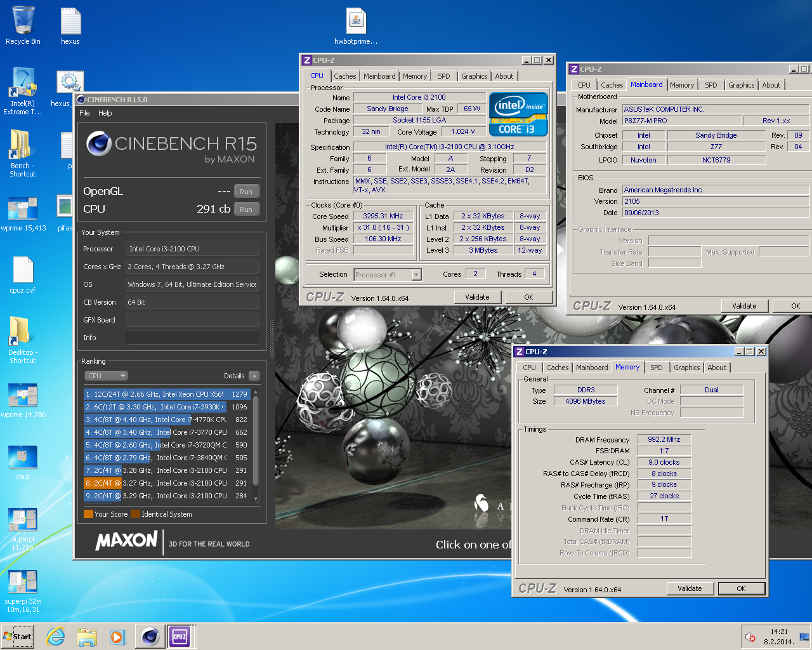Viewport: 812px width, 650px height.
Task: Open the cpuz screenshot desktop icon
Action: click(x=23, y=462)
